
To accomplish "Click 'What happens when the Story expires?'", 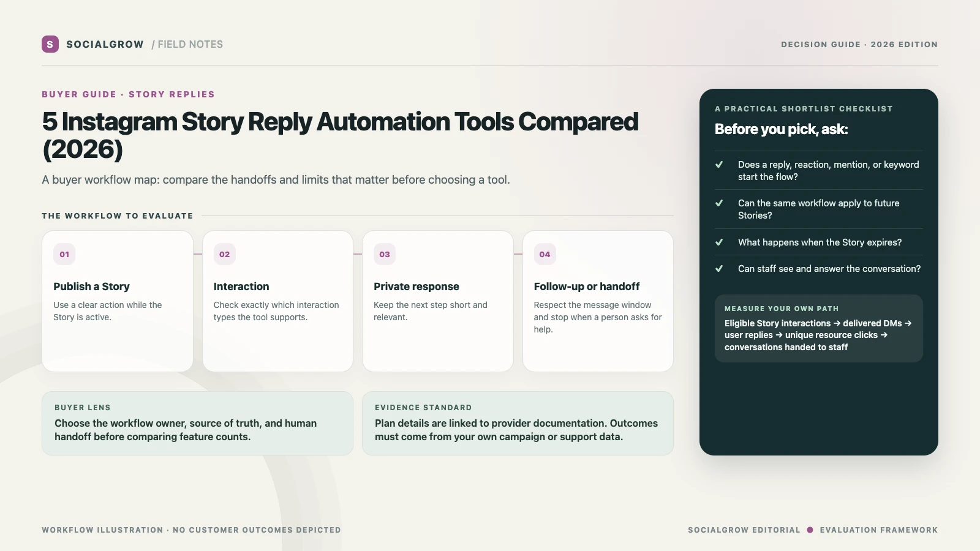I will coord(820,242).
